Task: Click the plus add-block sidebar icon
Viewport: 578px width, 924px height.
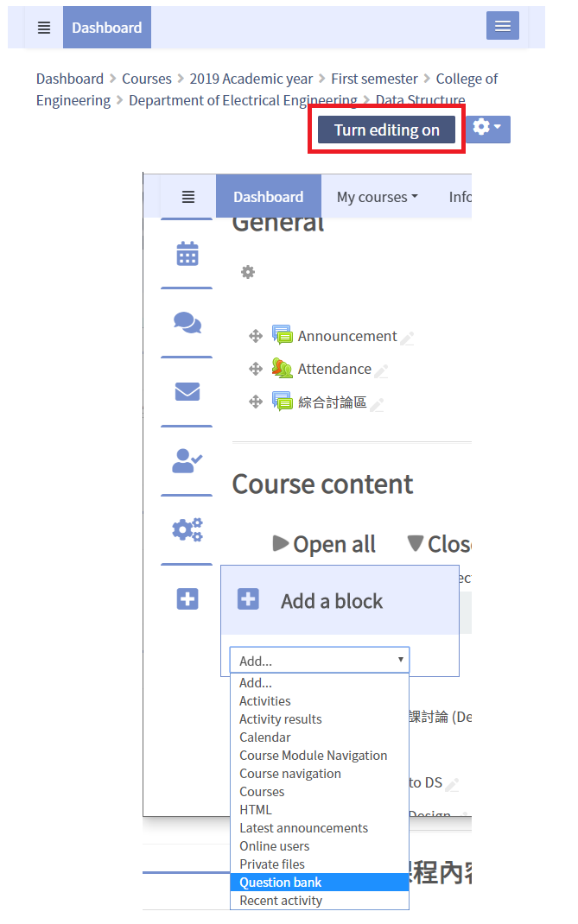Action: [187, 598]
